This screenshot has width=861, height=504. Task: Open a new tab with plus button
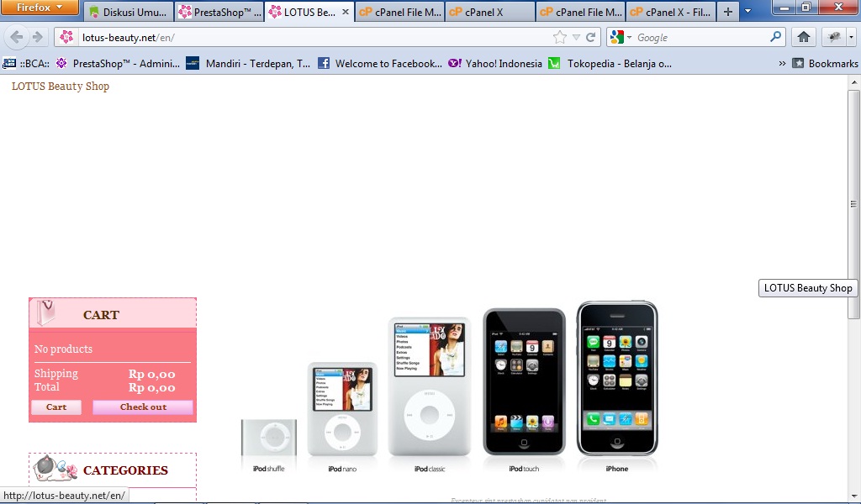point(728,12)
